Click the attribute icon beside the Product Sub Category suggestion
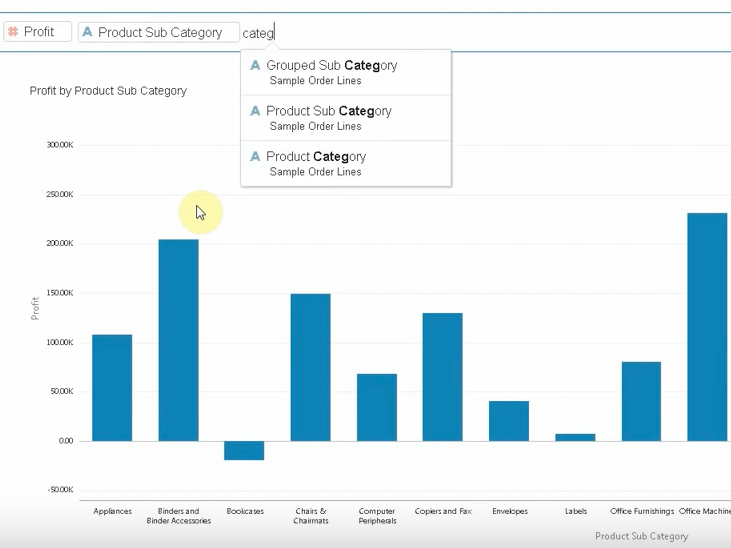The image size is (731, 548). [x=255, y=111]
